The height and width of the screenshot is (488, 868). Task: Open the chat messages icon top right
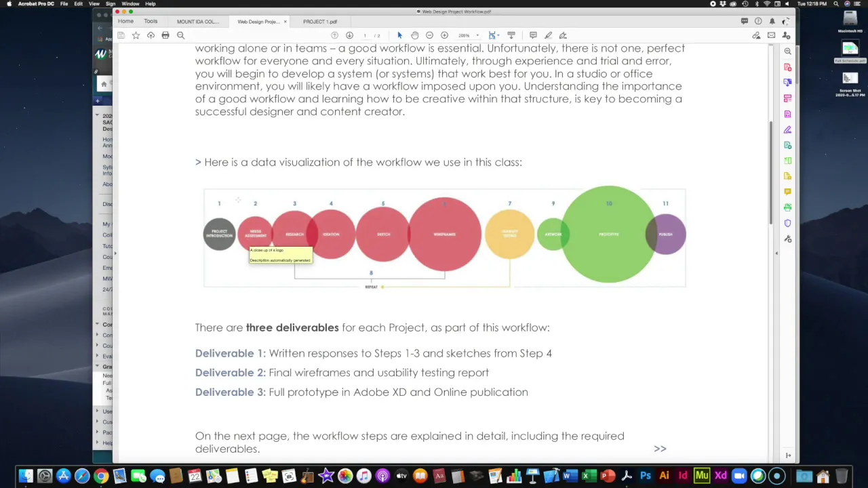click(744, 21)
